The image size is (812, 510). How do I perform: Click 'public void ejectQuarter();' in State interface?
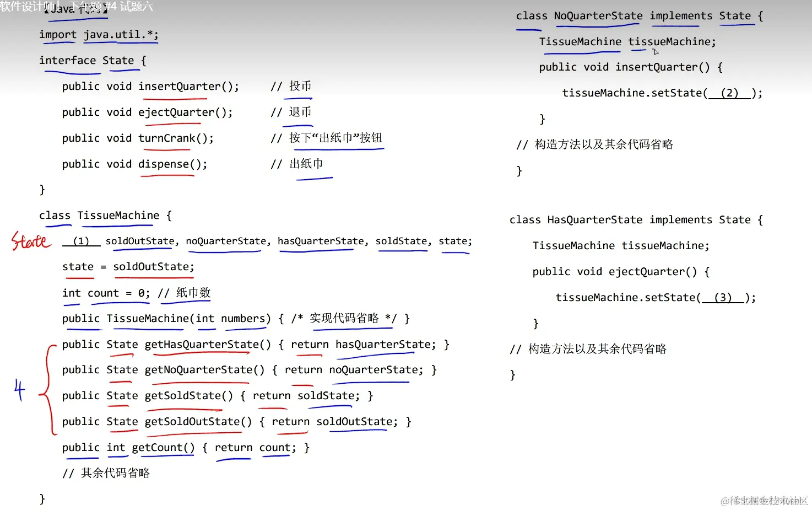click(147, 112)
